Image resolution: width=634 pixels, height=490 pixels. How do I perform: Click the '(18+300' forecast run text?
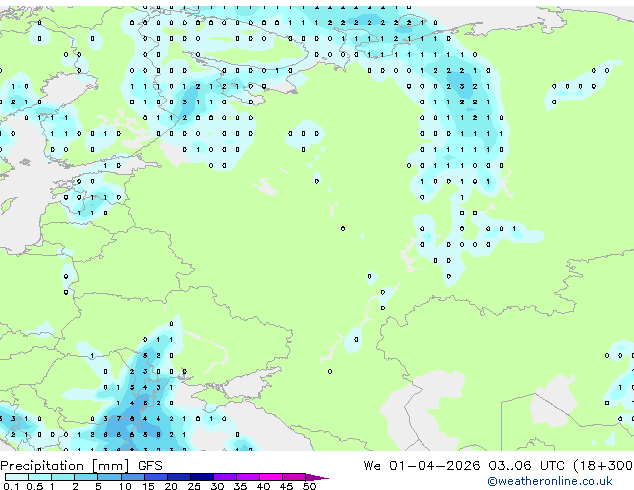click(x=603, y=466)
